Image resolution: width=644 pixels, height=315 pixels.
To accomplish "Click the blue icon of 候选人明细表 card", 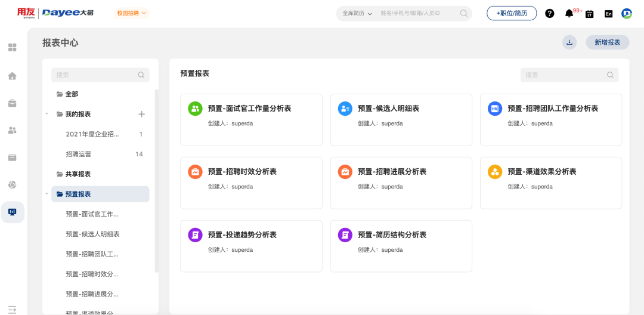I will click(x=345, y=109).
